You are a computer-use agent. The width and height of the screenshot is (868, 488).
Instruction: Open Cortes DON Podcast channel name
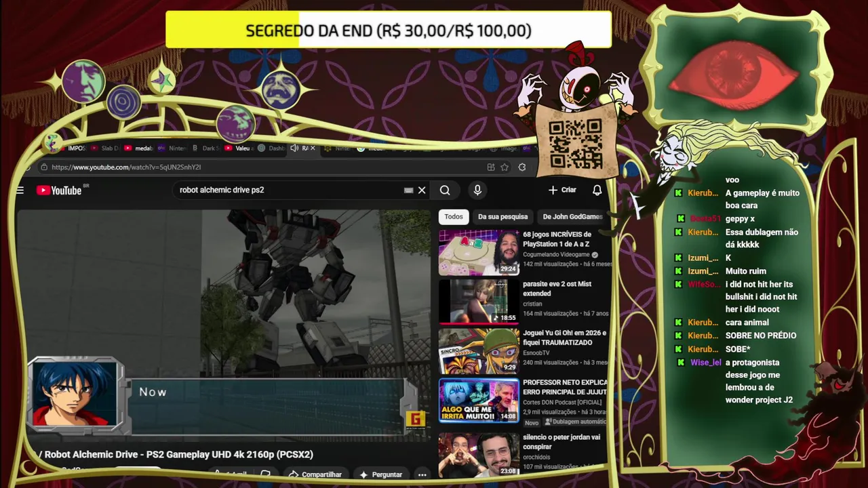click(562, 403)
